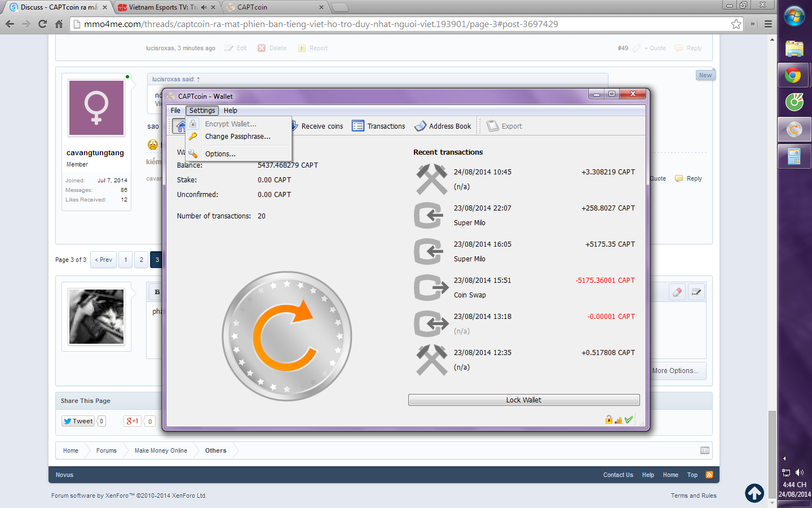Click the Tweet share button
This screenshot has height=508, width=812.
pyautogui.click(x=78, y=421)
